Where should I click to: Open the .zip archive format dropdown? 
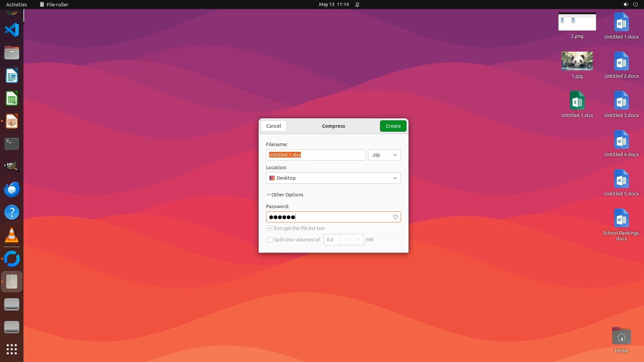pos(384,155)
